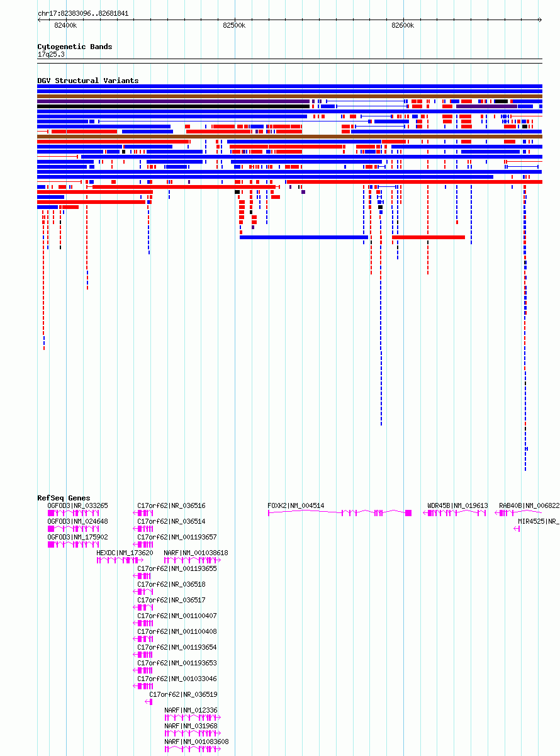Select the 17q25.3 band label
Screen dimensions: 560x756
[51, 54]
